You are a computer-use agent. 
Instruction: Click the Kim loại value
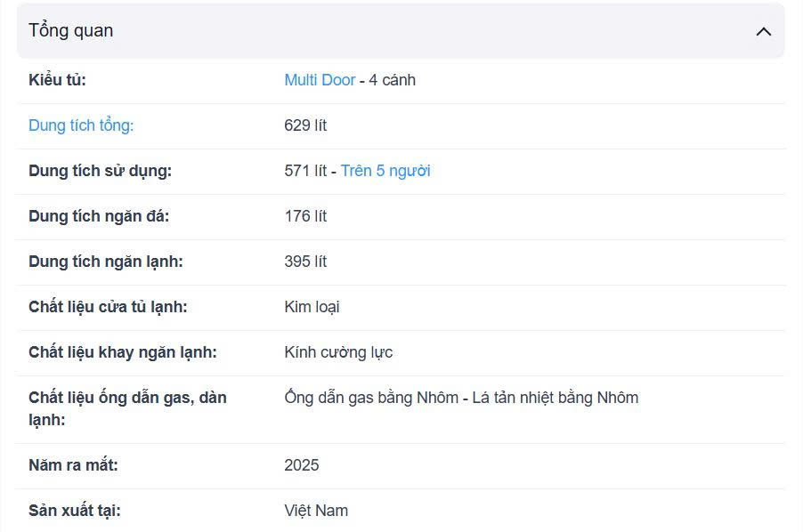pyautogui.click(x=312, y=307)
